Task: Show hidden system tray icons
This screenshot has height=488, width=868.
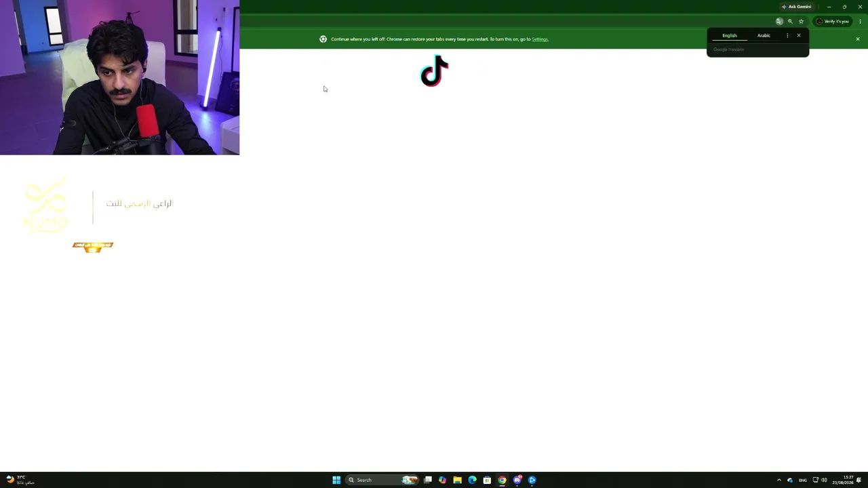Action: pos(779,480)
